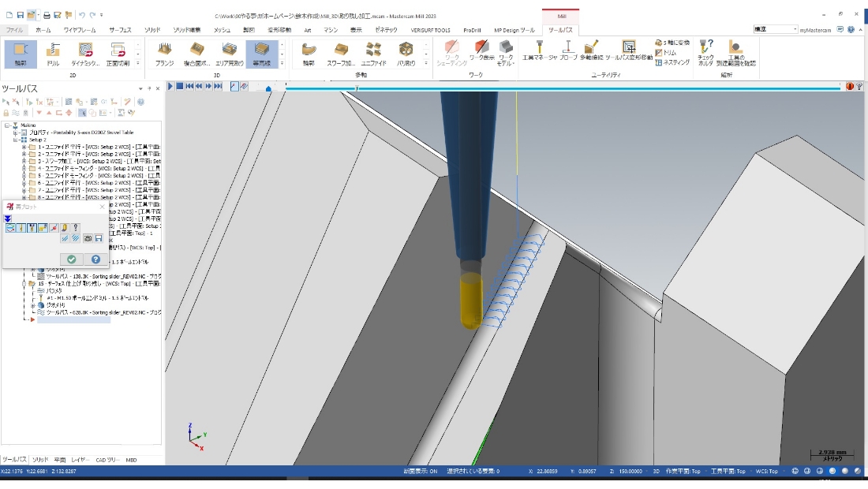This screenshot has height=489, width=868.
Task: Select the 複合面ポケット toolpath icon
Action: coord(197,54)
